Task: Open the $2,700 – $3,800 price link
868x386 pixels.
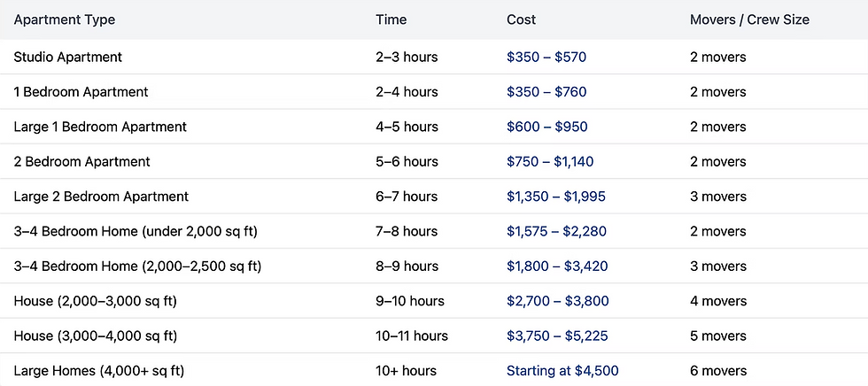Action: 558,301
